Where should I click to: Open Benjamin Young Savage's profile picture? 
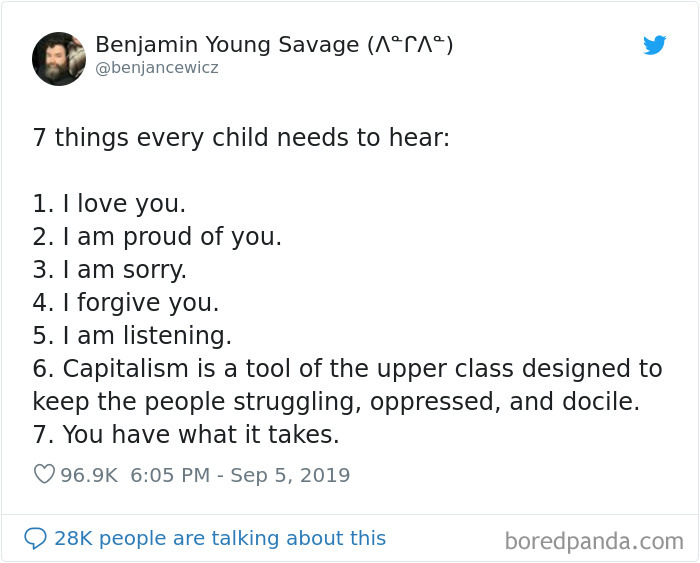point(59,58)
